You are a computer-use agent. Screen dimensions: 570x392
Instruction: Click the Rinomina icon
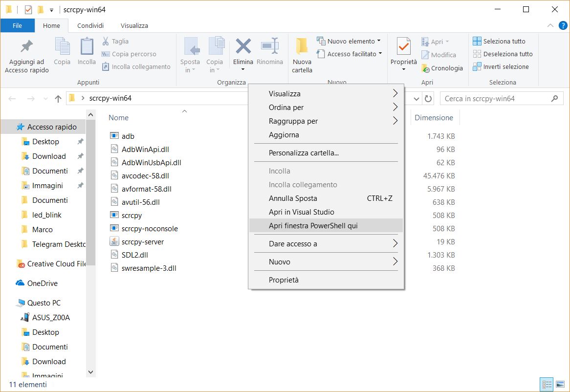click(x=270, y=52)
